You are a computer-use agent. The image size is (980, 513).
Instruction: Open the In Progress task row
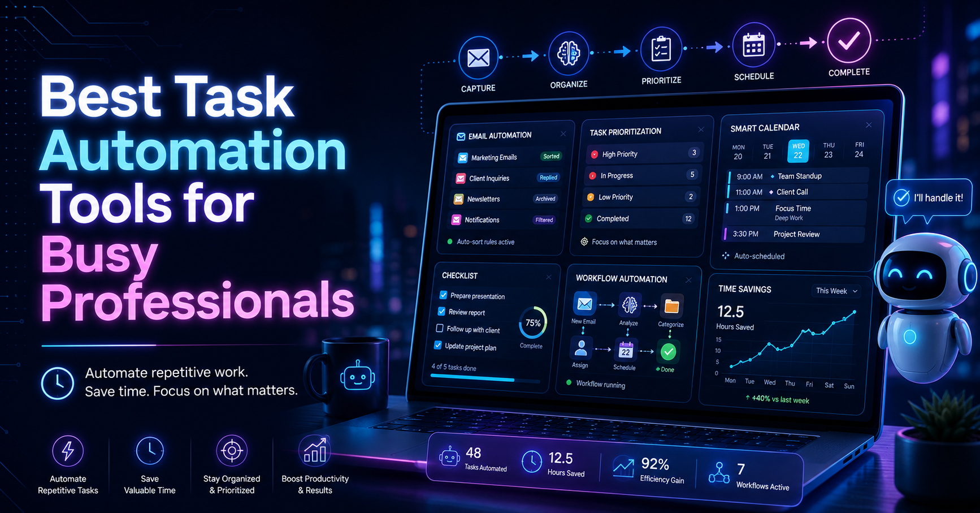643,175
